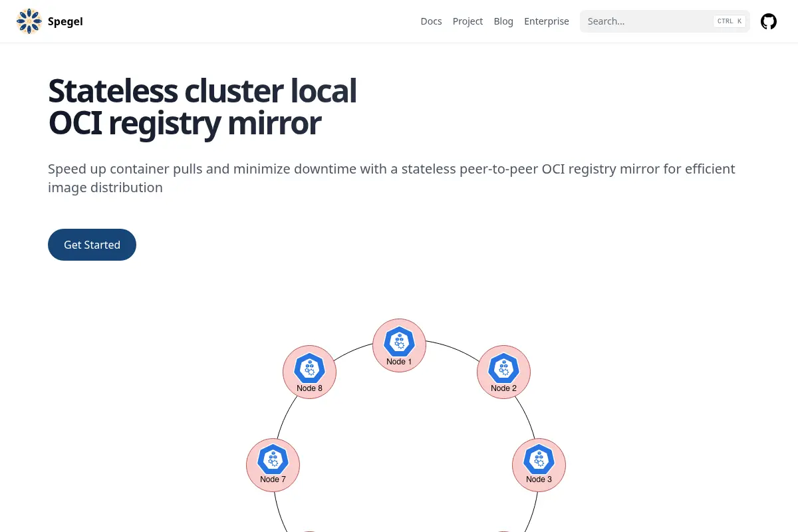Select the Node 2 Kubernetes icon

pyautogui.click(x=503, y=368)
